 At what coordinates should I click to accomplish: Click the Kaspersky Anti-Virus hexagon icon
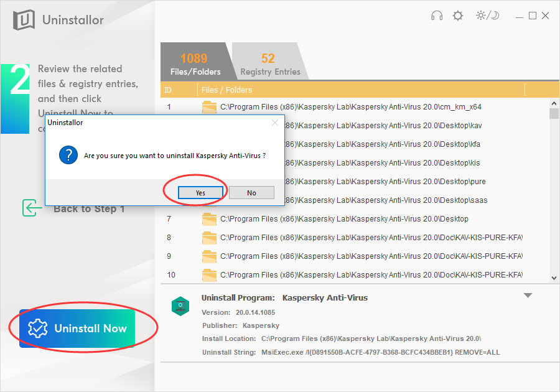pyautogui.click(x=180, y=306)
